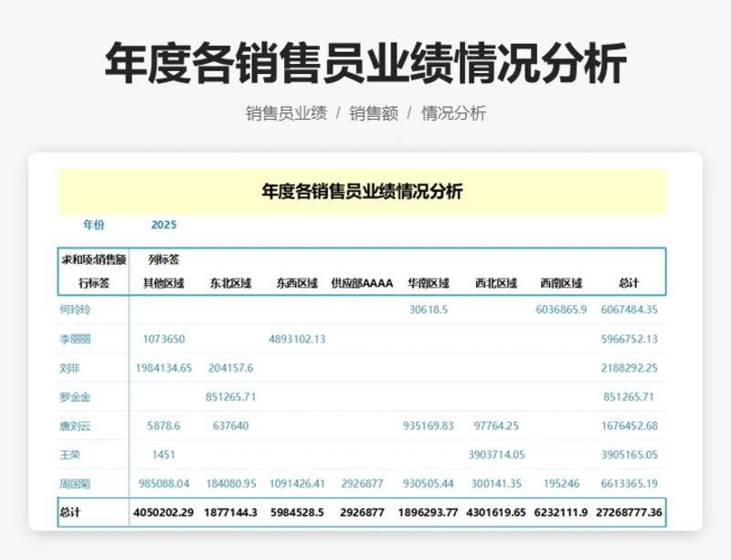This screenshot has height=560, width=731.
Task: Click the main heading 年度各销售员业绩情况分析
Action: coord(365,63)
